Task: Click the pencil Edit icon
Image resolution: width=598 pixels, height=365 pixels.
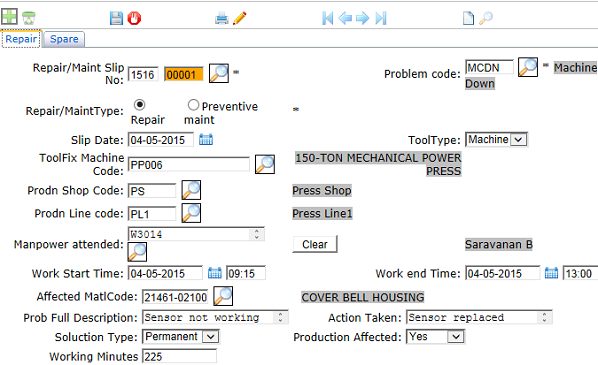Action: pos(240,18)
